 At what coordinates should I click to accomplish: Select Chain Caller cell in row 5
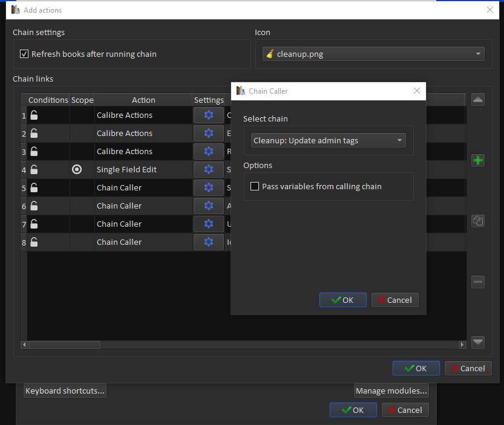click(143, 187)
